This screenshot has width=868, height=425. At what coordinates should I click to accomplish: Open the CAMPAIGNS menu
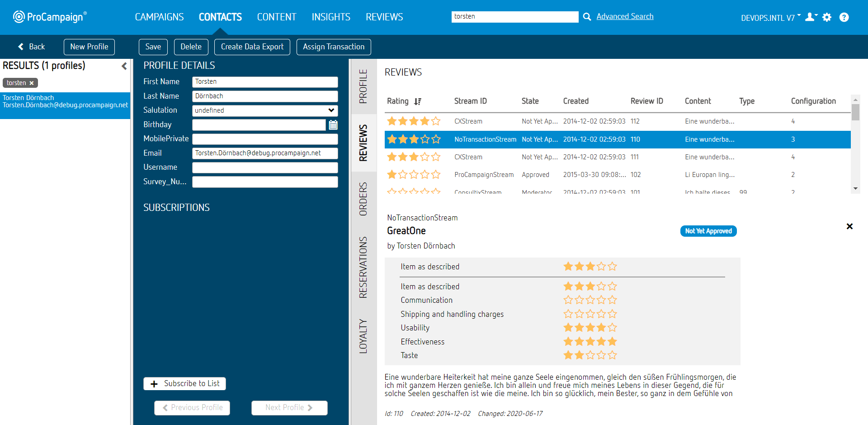click(x=159, y=17)
